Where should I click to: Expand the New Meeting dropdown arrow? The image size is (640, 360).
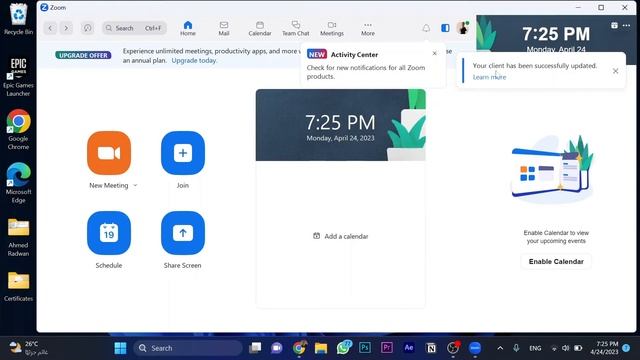tap(136, 185)
